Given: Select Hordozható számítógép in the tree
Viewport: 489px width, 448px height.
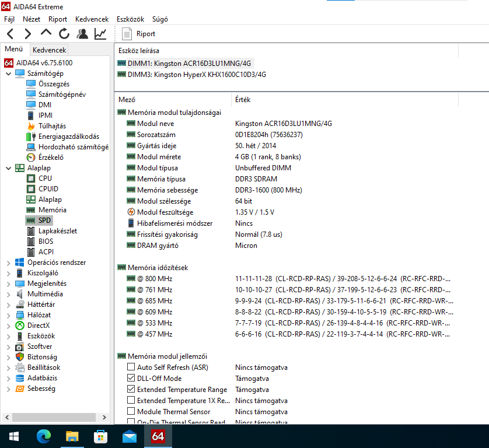Looking at the screenshot, I should tap(74, 147).
